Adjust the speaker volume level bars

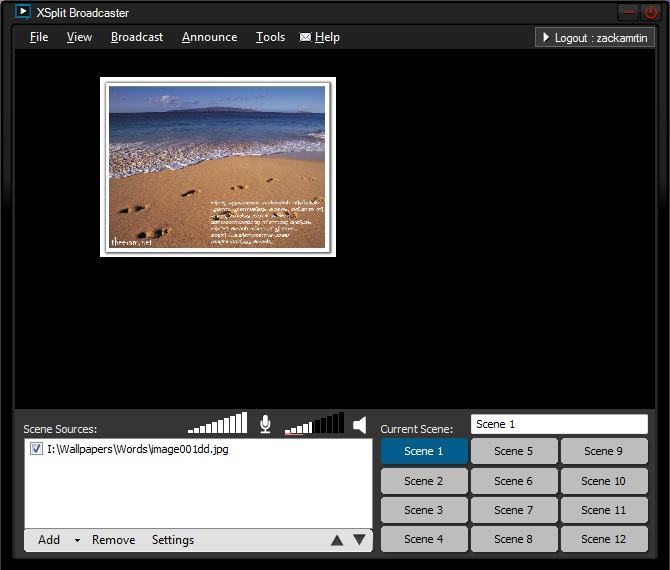(314, 423)
